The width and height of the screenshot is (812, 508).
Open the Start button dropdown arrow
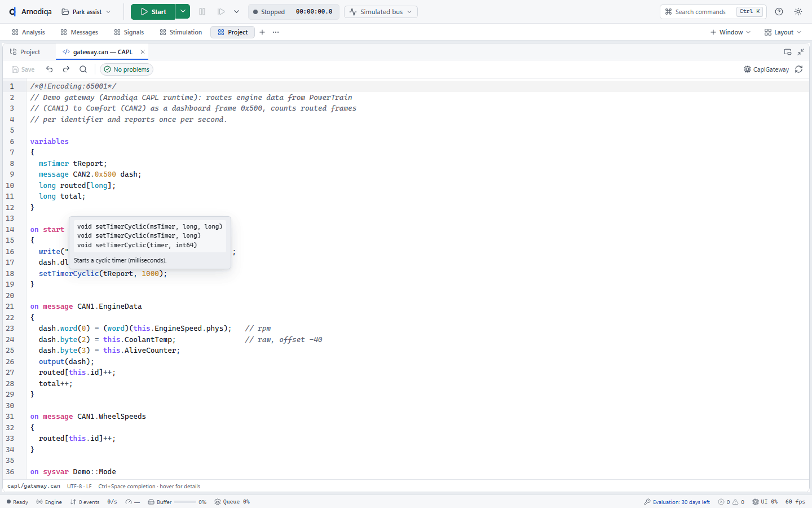[x=183, y=12]
